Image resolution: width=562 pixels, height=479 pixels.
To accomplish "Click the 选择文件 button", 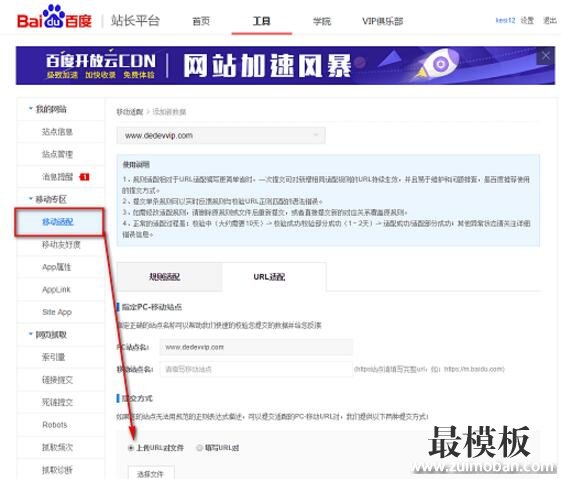I will click(151, 473).
